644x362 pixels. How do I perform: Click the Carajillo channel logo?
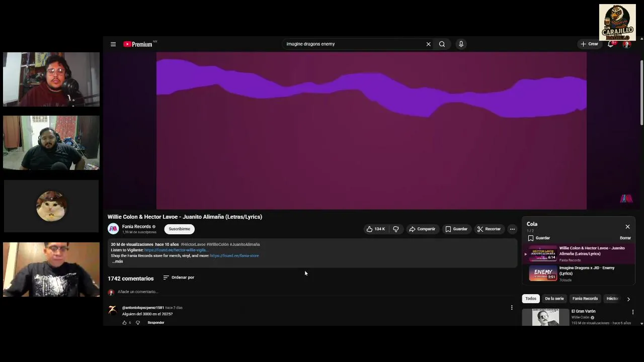[x=617, y=22]
